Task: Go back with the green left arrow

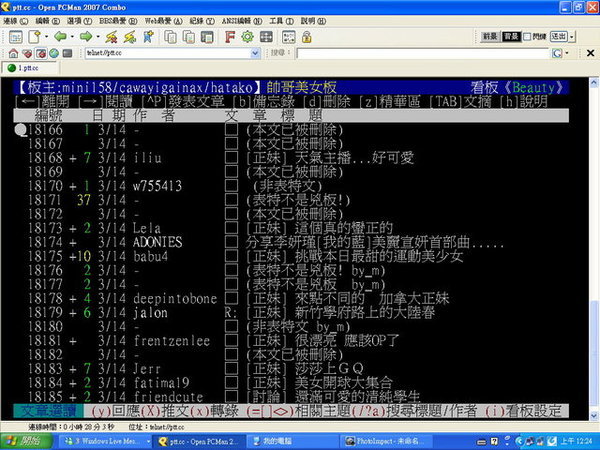Action: pos(60,37)
